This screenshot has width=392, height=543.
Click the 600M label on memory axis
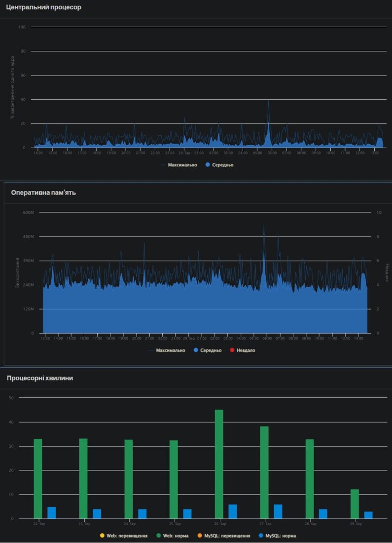[29, 212]
